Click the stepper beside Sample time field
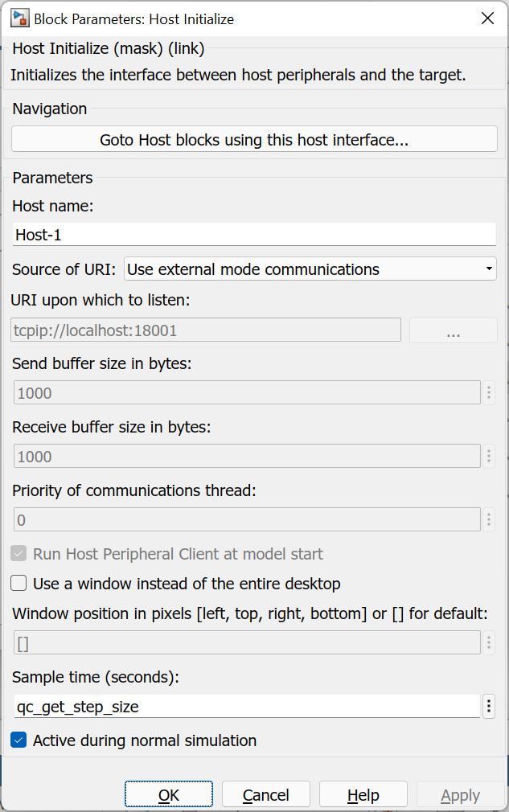Image resolution: width=509 pixels, height=812 pixels. [x=488, y=705]
